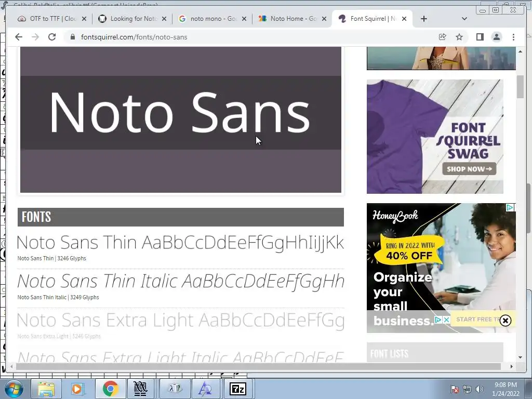This screenshot has height=399, width=532.
Task: Bookmark this page with the star
Action: click(459, 37)
